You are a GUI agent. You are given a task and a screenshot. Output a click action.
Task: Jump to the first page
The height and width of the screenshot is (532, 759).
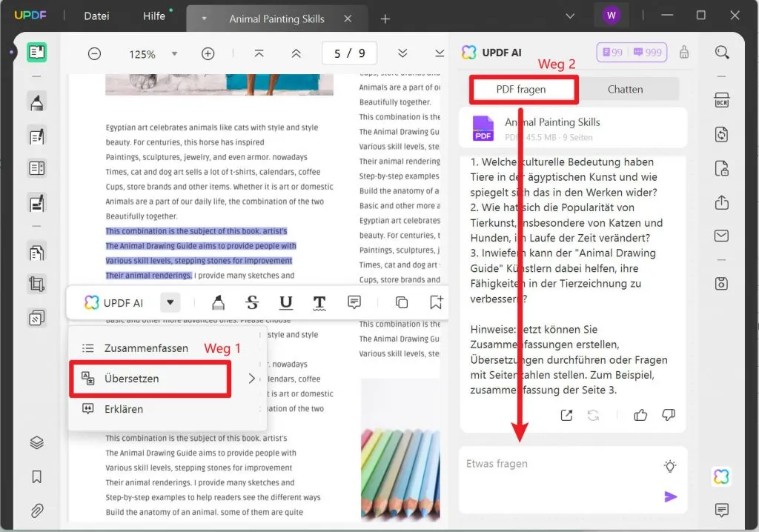click(x=259, y=53)
